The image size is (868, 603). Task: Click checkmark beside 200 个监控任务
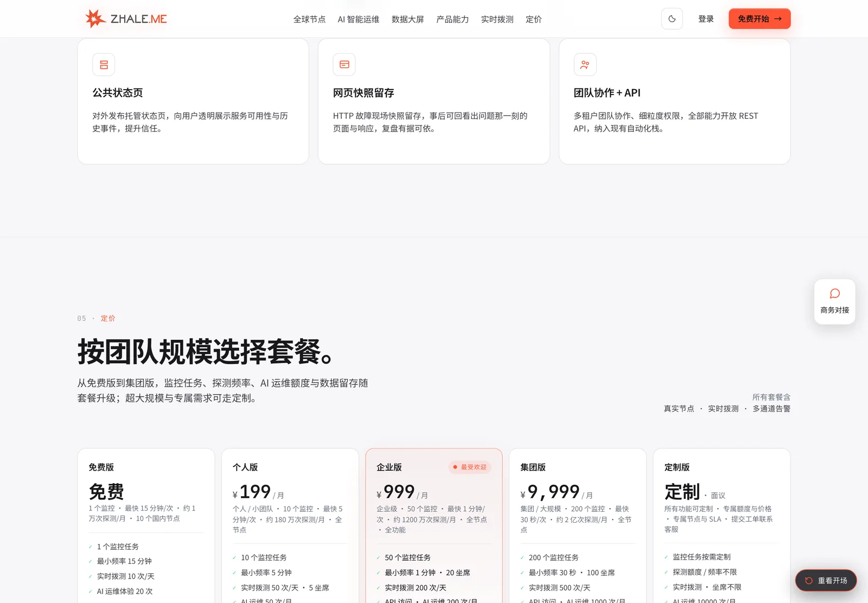coord(522,557)
